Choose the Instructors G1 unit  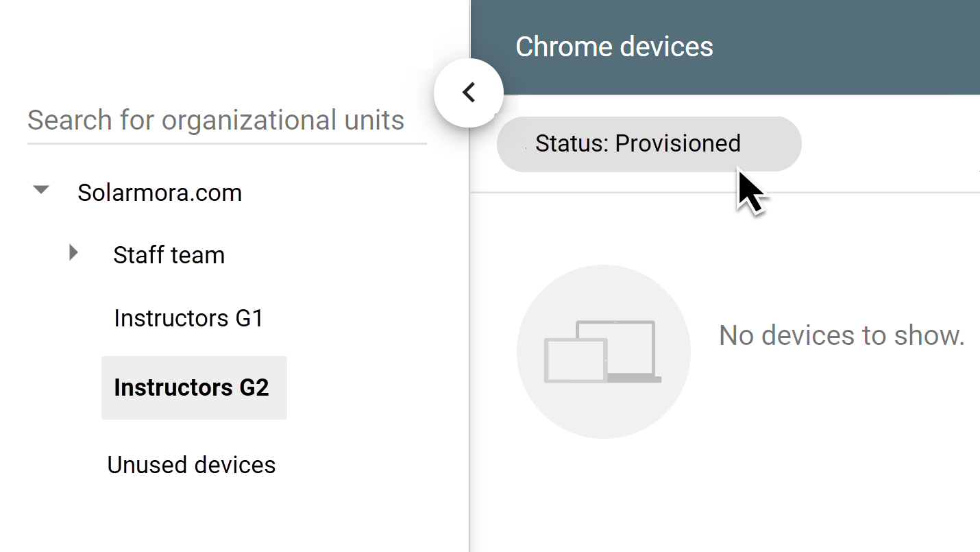[x=189, y=318]
